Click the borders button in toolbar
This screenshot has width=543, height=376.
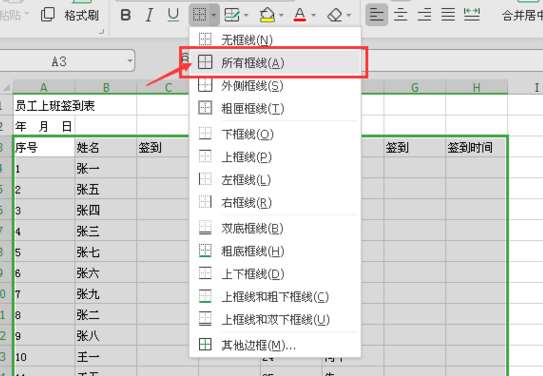(199, 15)
